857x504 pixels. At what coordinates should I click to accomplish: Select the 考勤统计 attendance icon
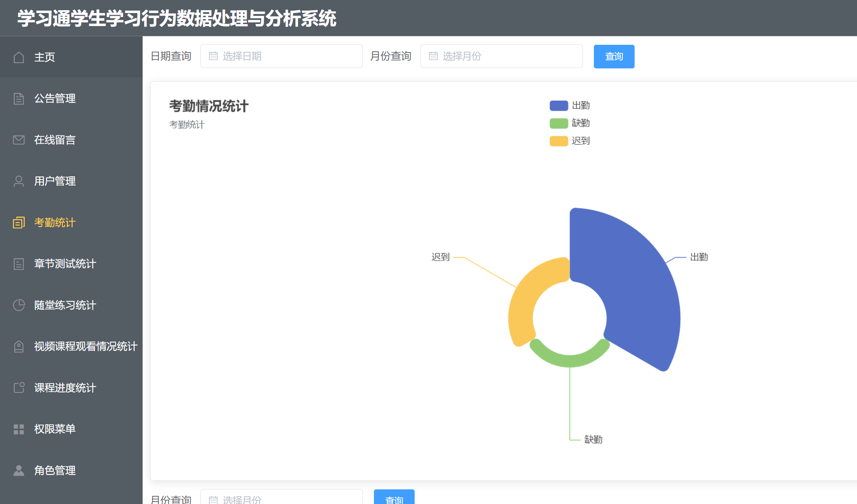19,222
